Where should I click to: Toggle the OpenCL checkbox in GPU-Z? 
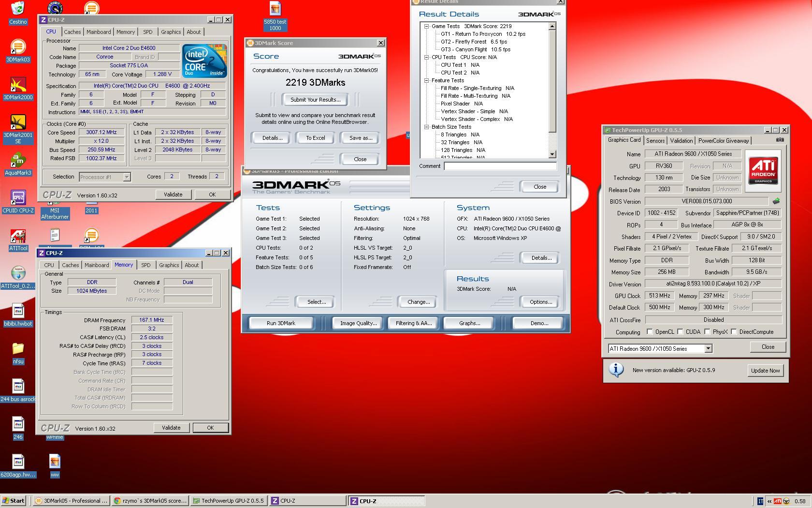click(650, 332)
